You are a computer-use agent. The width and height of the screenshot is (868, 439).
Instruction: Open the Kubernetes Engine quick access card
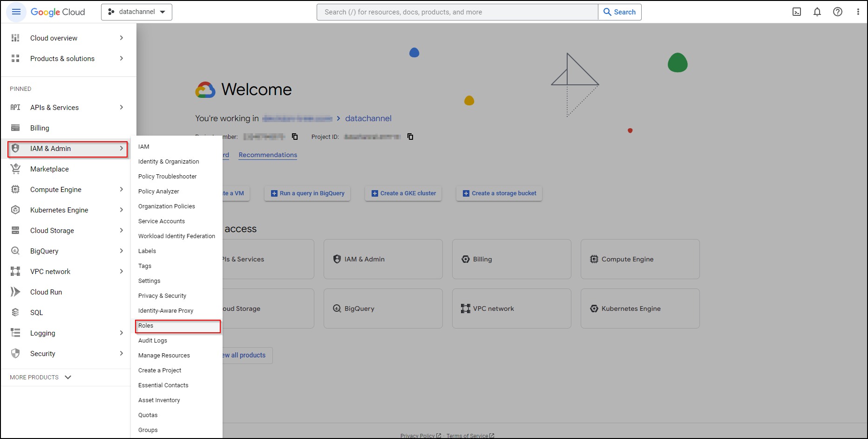tap(640, 309)
